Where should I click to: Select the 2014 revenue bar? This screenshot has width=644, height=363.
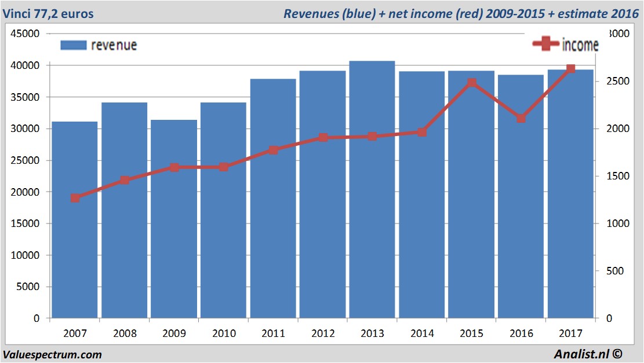pyautogui.click(x=422, y=195)
